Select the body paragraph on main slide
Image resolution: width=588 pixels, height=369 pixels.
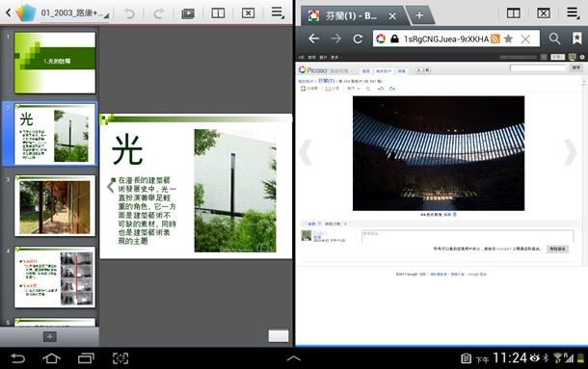[147, 211]
